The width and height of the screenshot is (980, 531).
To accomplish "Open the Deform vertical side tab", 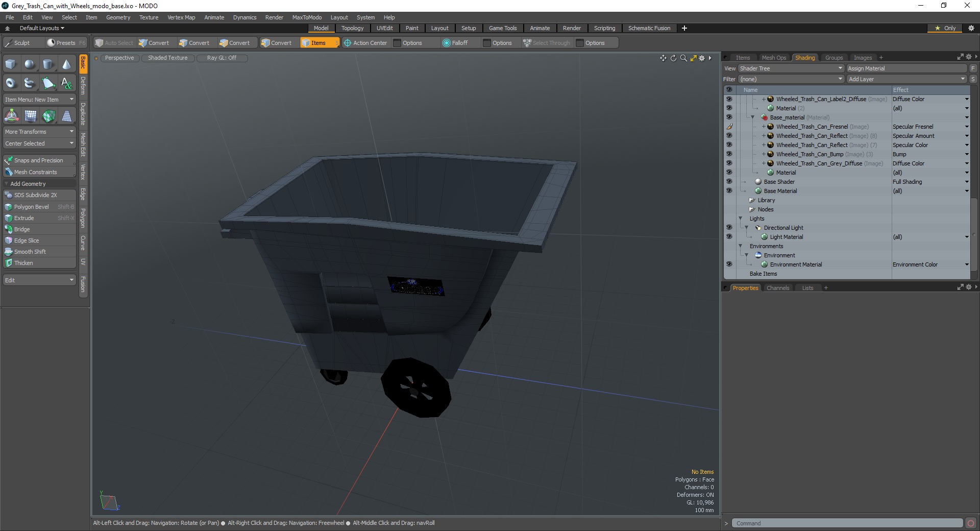I will point(83,85).
